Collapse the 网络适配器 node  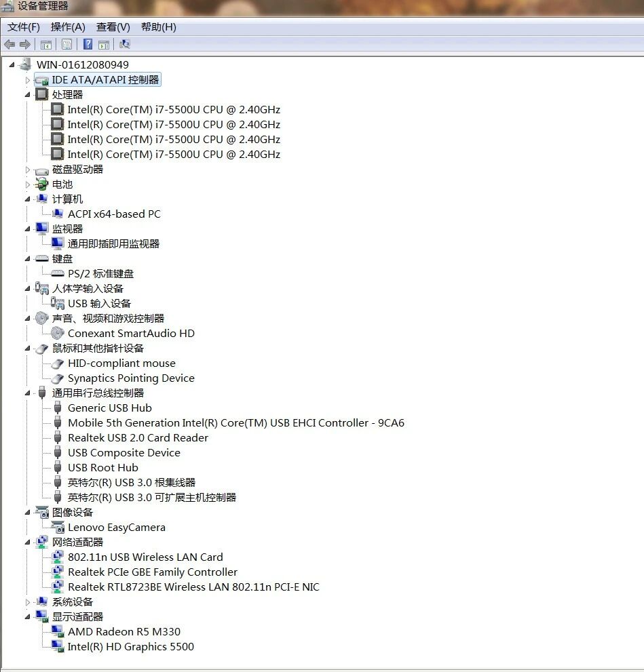tap(27, 542)
